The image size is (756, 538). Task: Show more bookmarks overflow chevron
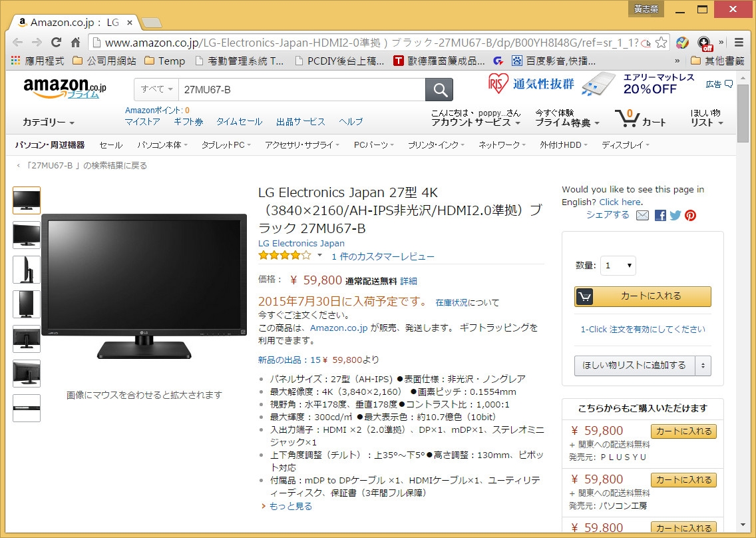click(677, 61)
